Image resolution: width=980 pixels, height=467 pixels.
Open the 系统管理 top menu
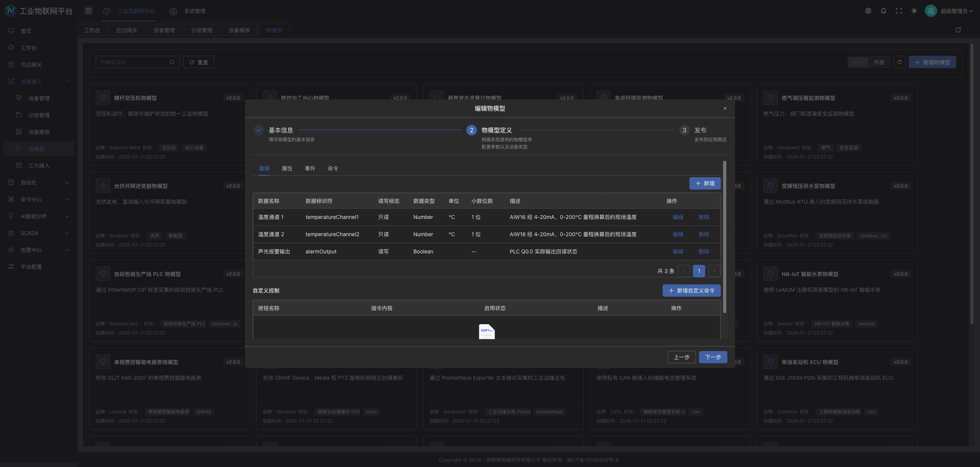click(x=188, y=11)
